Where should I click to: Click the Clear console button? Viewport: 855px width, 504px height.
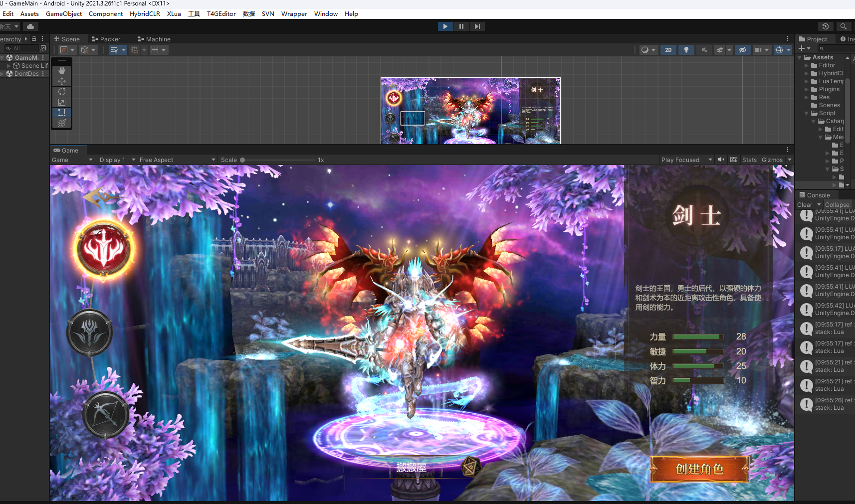[x=804, y=205]
